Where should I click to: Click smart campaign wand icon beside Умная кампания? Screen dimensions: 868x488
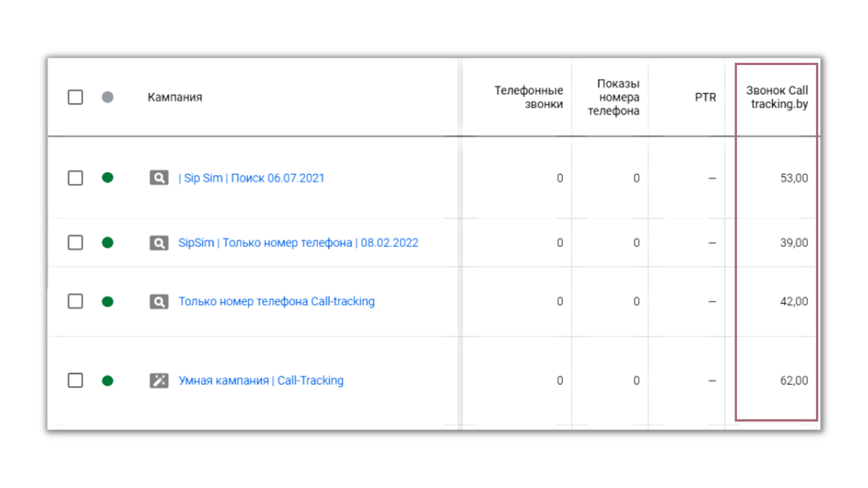pyautogui.click(x=159, y=381)
